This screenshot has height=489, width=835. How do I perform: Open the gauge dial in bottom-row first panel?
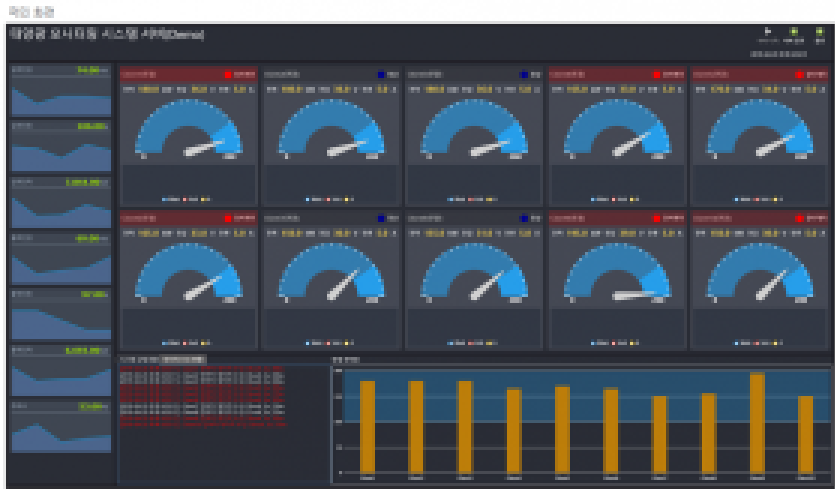[189, 272]
